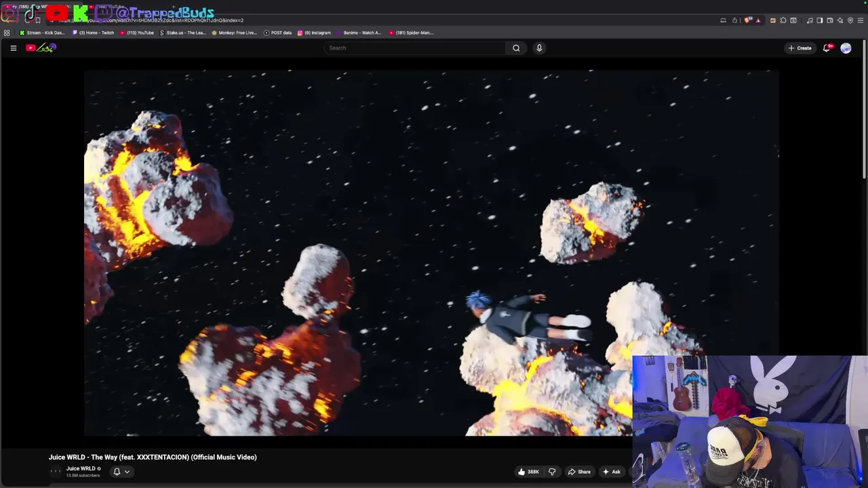Open the Monkey: Free Live bookmark

pyautogui.click(x=235, y=33)
